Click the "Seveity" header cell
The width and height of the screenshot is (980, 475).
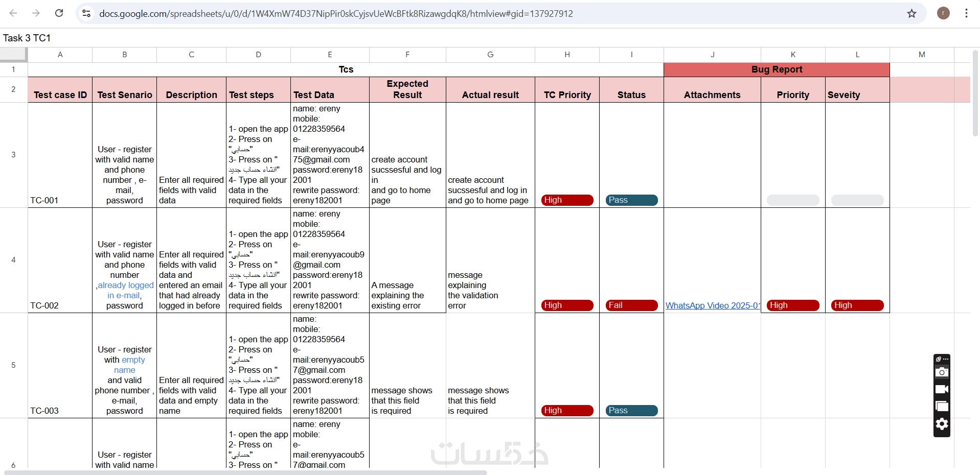pyautogui.click(x=858, y=90)
